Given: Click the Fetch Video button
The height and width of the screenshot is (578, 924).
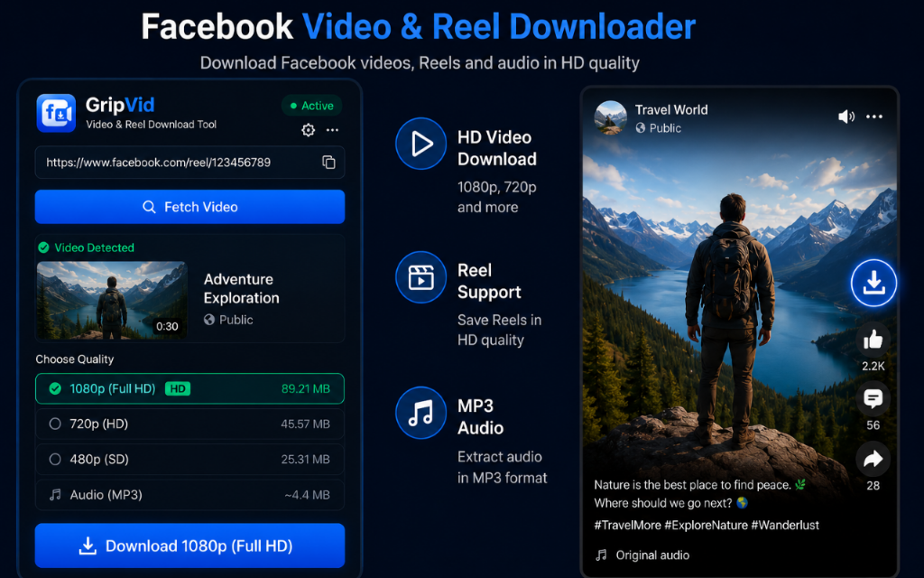Looking at the screenshot, I should pos(189,207).
